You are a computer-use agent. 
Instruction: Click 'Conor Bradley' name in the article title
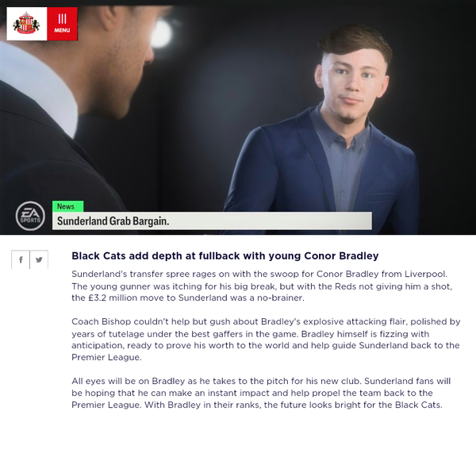click(x=341, y=256)
